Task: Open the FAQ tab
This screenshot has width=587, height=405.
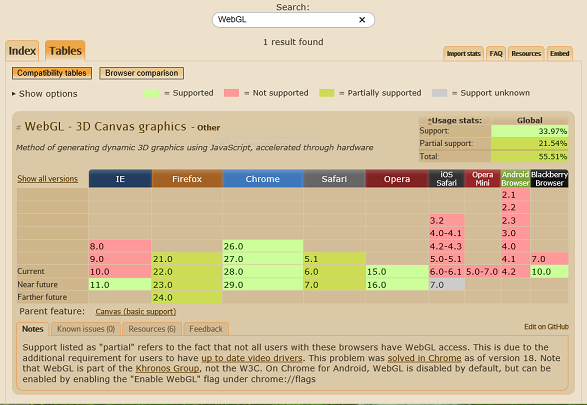Action: 496,54
